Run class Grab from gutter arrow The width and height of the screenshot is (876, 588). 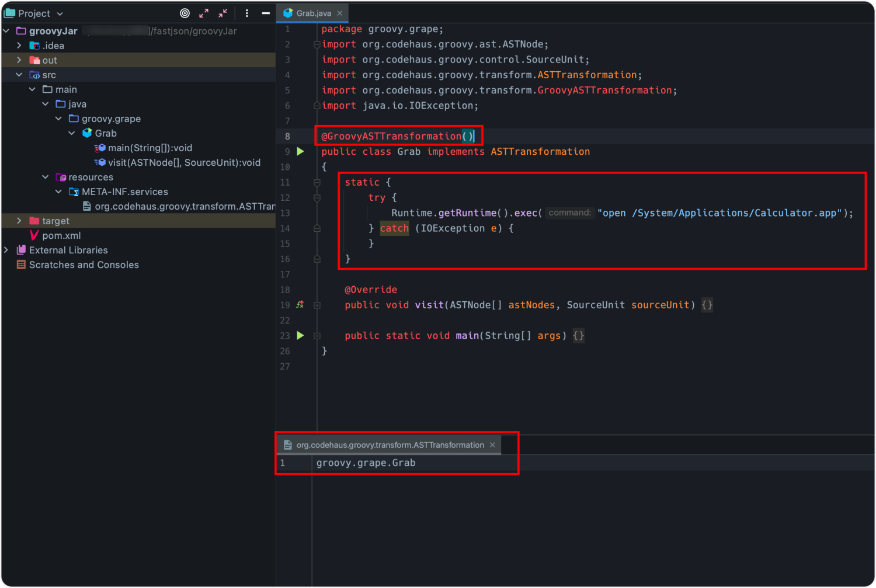coord(300,151)
